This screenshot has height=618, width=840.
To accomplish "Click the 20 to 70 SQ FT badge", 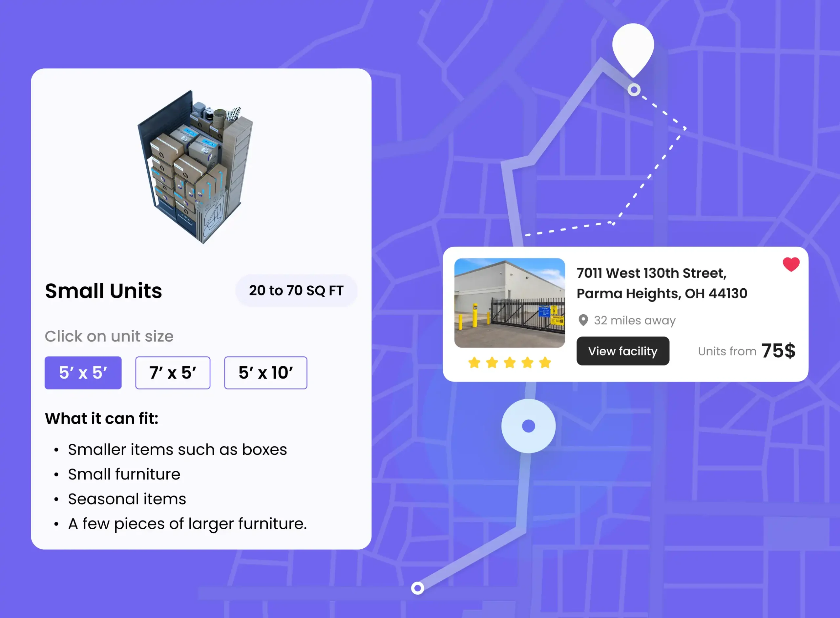I will pos(296,291).
